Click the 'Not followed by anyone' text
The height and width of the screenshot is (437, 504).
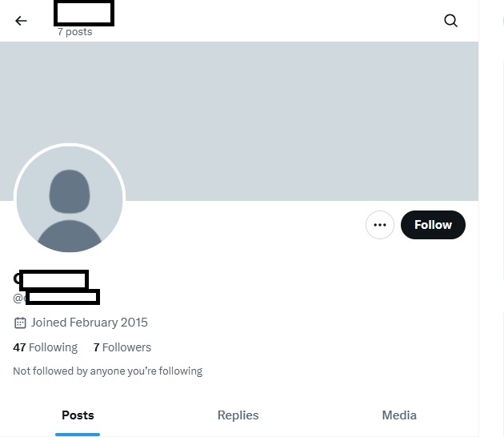(x=107, y=371)
